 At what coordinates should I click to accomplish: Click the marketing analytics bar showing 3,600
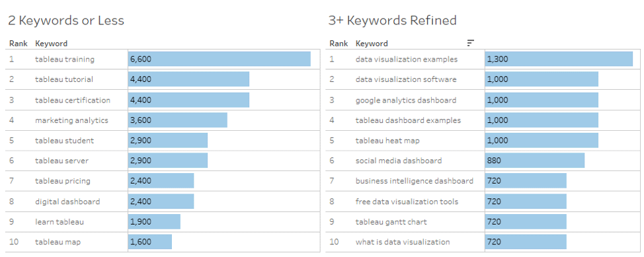tap(177, 120)
